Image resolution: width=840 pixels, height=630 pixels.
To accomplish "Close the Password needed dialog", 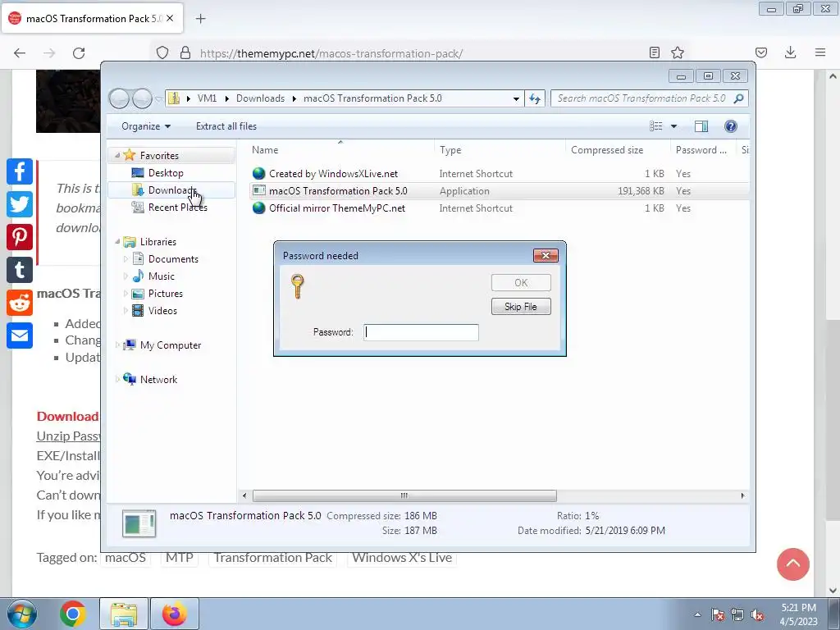I will [x=546, y=256].
